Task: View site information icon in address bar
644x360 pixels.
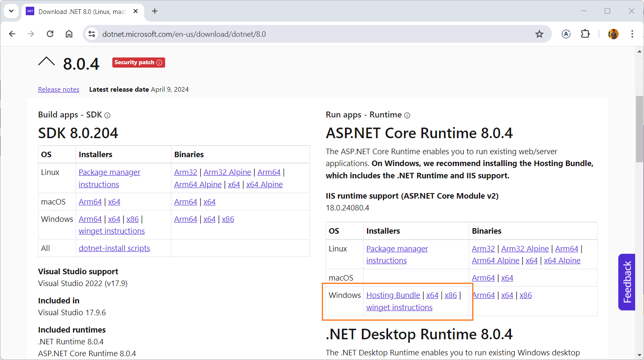Action: (x=92, y=34)
